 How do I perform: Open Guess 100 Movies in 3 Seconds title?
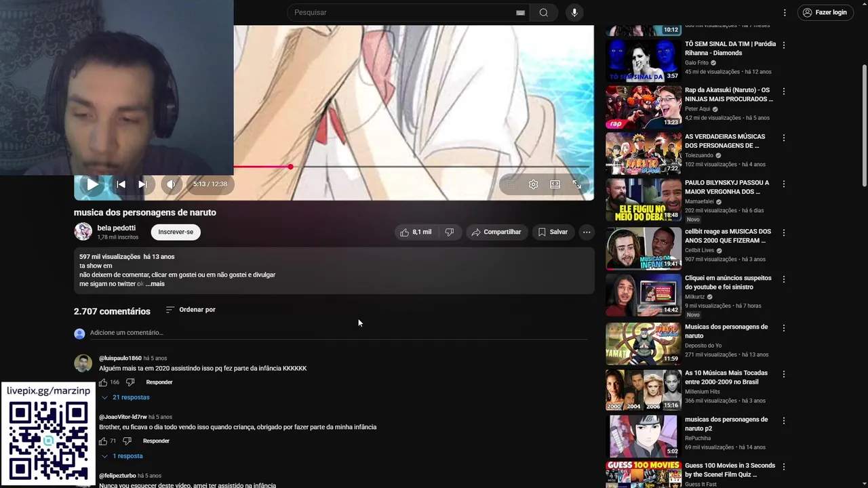[730, 470]
